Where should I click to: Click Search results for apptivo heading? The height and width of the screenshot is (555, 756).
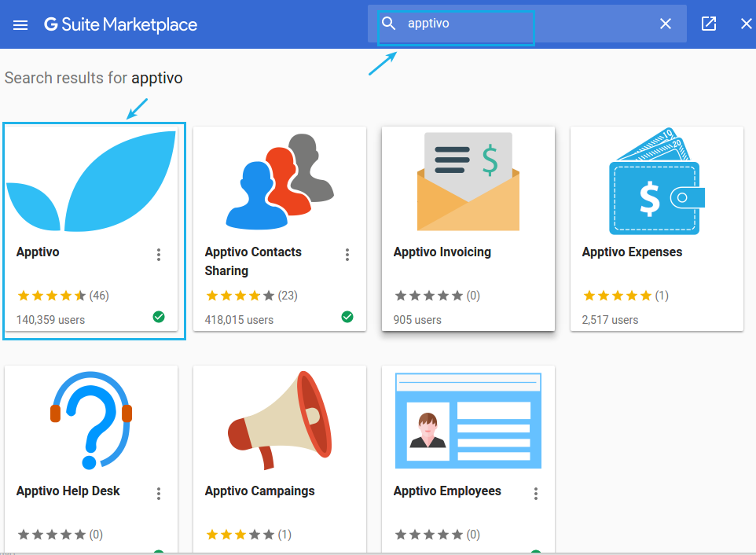click(x=94, y=78)
